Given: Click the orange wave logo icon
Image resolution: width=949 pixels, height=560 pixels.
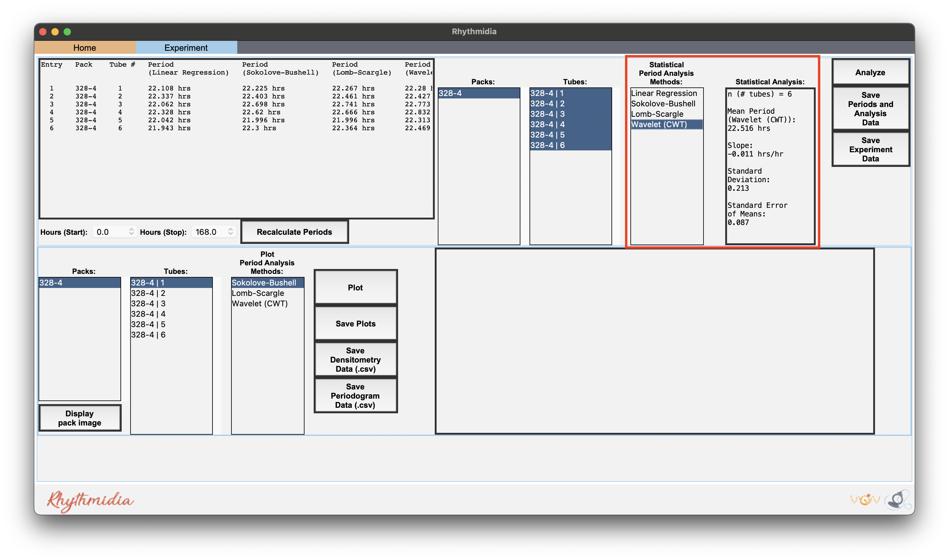Looking at the screenshot, I should (x=865, y=499).
